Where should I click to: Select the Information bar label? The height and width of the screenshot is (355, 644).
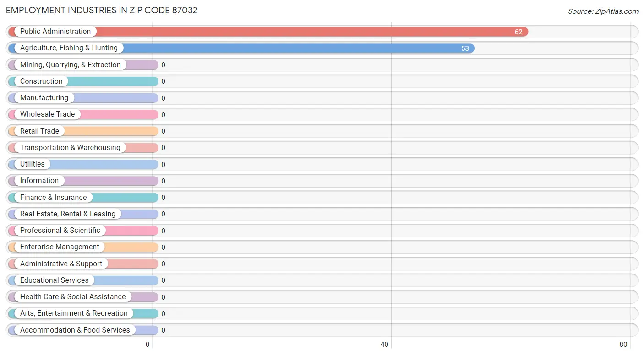click(x=39, y=181)
